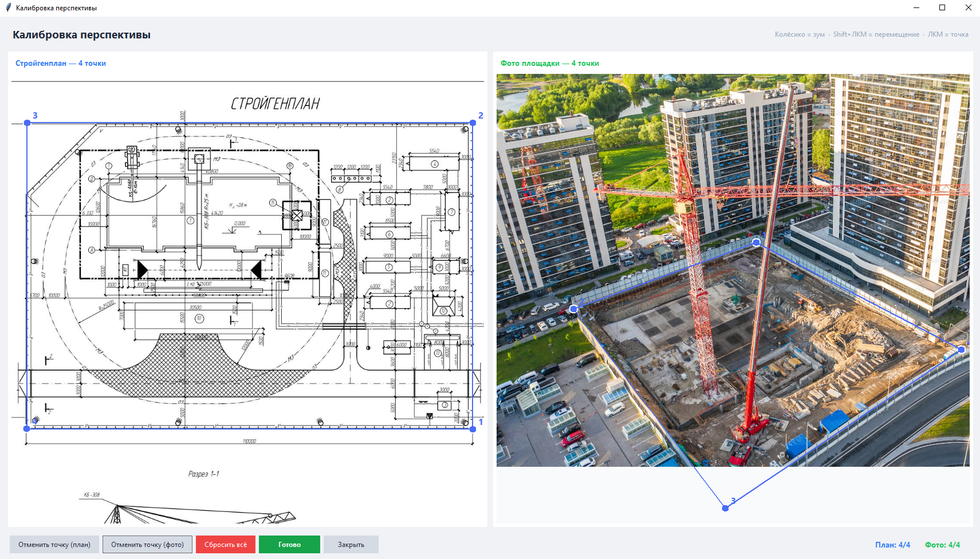Maximize the calibration window
Image resolution: width=980 pixels, height=559 pixels.
pos(942,8)
